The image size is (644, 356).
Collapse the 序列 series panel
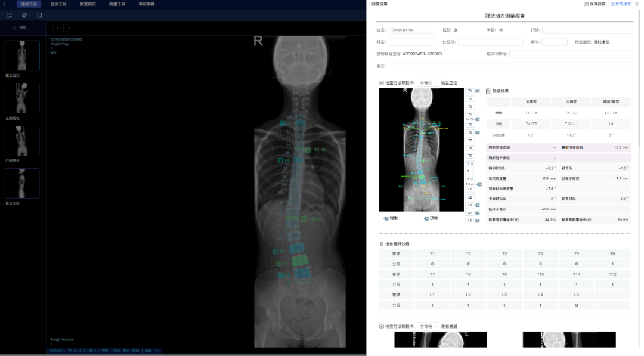[x=14, y=28]
